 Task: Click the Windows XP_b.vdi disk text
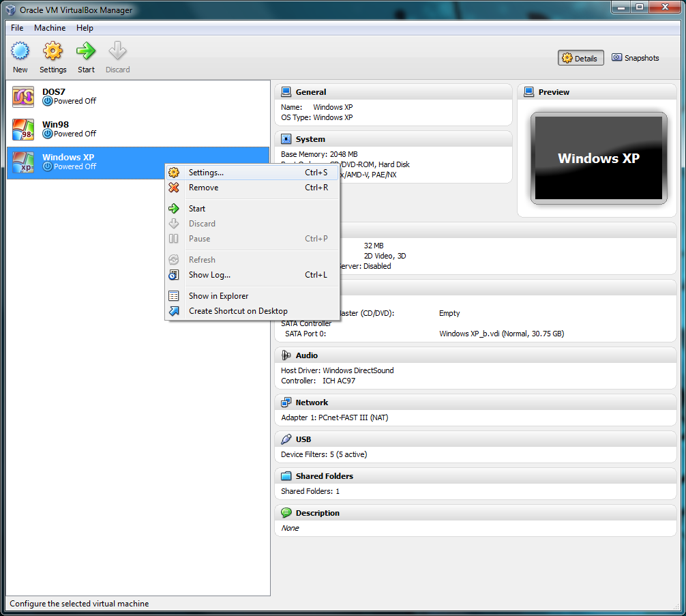coord(502,334)
